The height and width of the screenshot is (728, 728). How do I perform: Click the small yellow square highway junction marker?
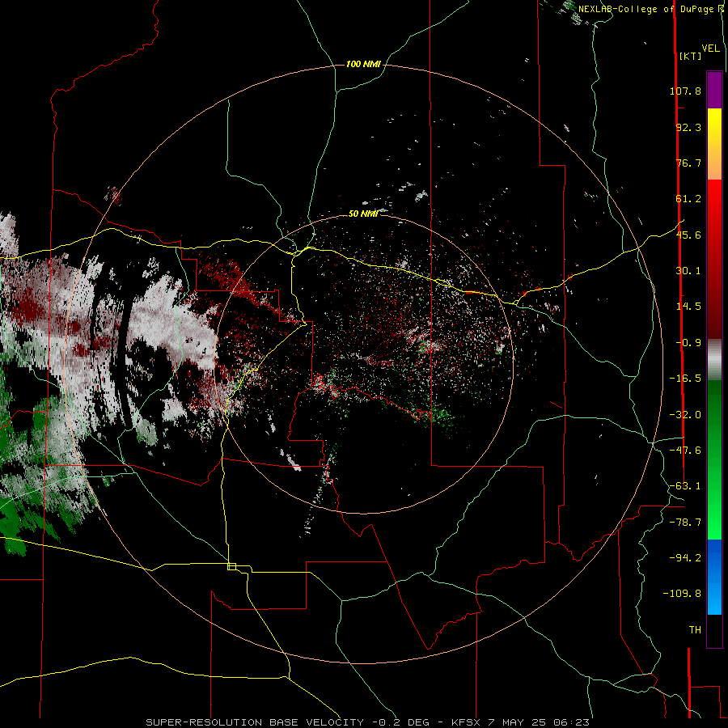[231, 566]
